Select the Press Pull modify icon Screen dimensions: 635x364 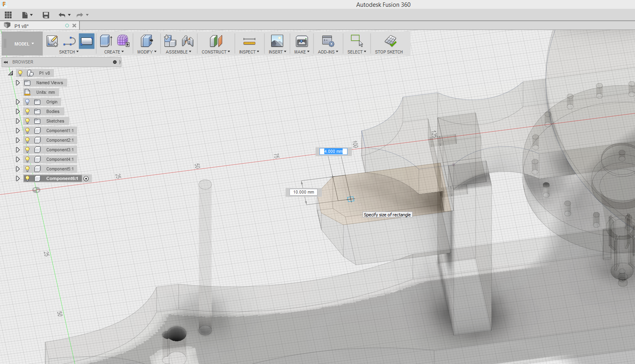coord(147,41)
